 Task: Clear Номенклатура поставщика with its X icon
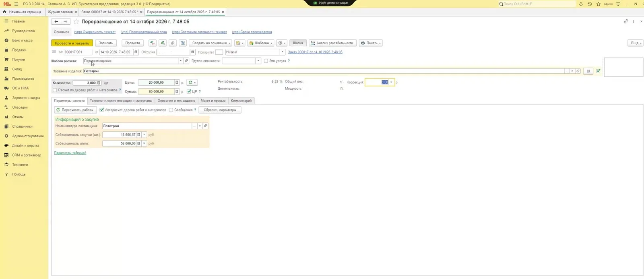(200, 126)
